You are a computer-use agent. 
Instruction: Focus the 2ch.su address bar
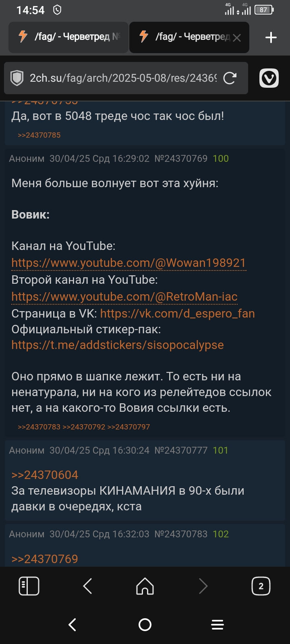pyautogui.click(x=123, y=78)
